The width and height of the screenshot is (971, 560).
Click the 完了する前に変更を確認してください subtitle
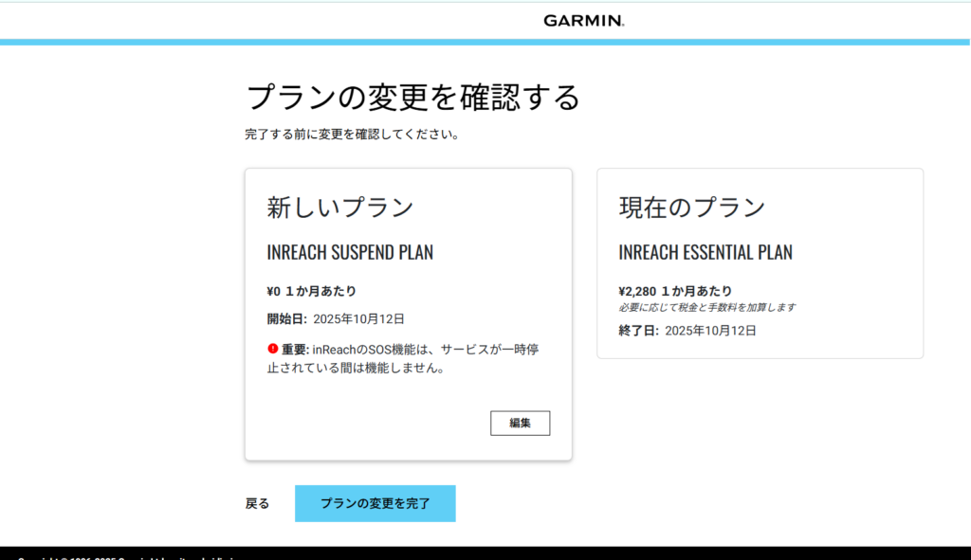click(x=352, y=135)
